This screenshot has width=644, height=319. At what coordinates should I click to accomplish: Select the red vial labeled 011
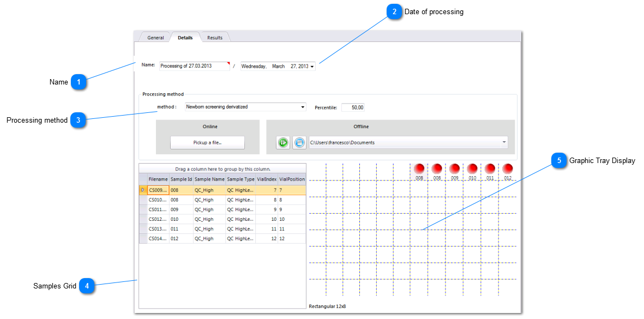(490, 168)
